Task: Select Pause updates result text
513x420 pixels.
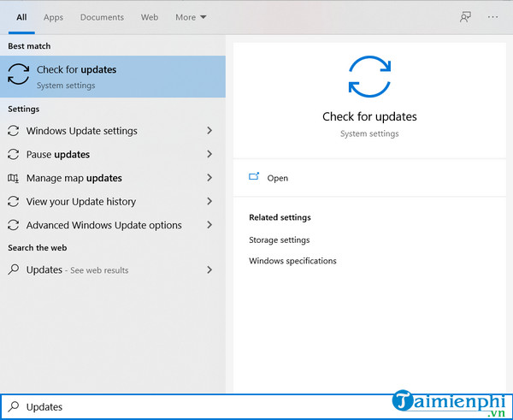Action: coord(58,155)
